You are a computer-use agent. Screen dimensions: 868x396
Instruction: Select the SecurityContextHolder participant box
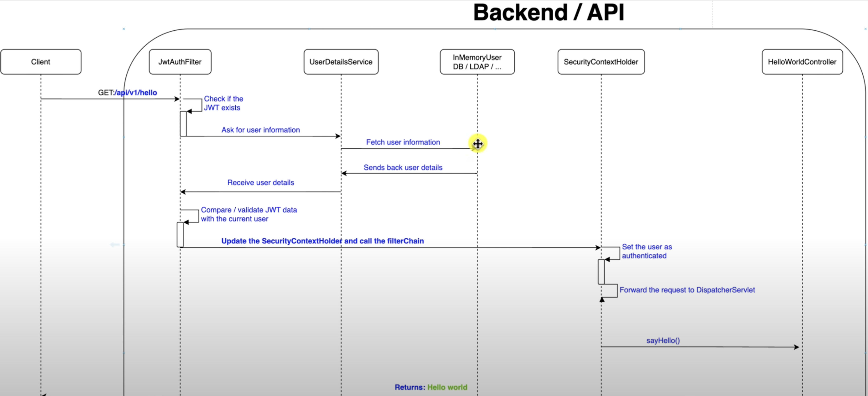tap(601, 62)
